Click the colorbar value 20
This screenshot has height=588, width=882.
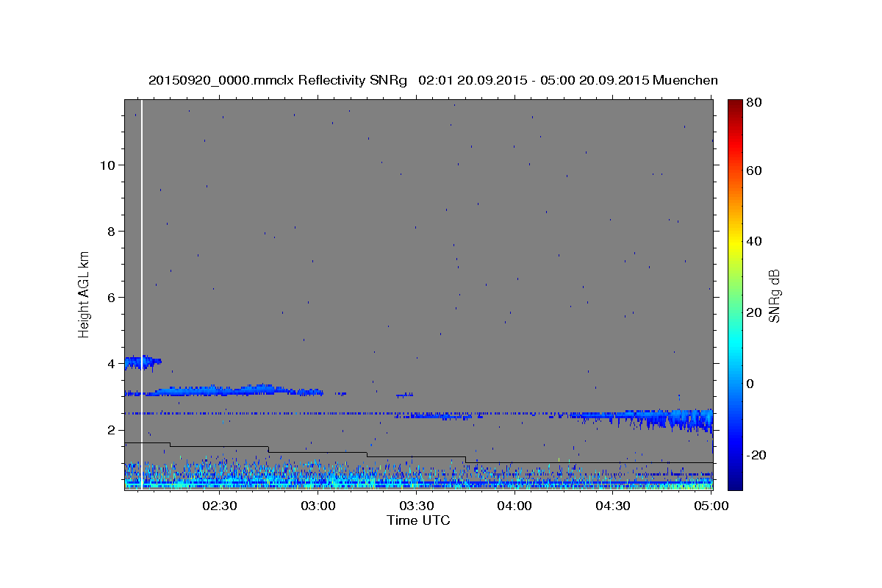(756, 312)
